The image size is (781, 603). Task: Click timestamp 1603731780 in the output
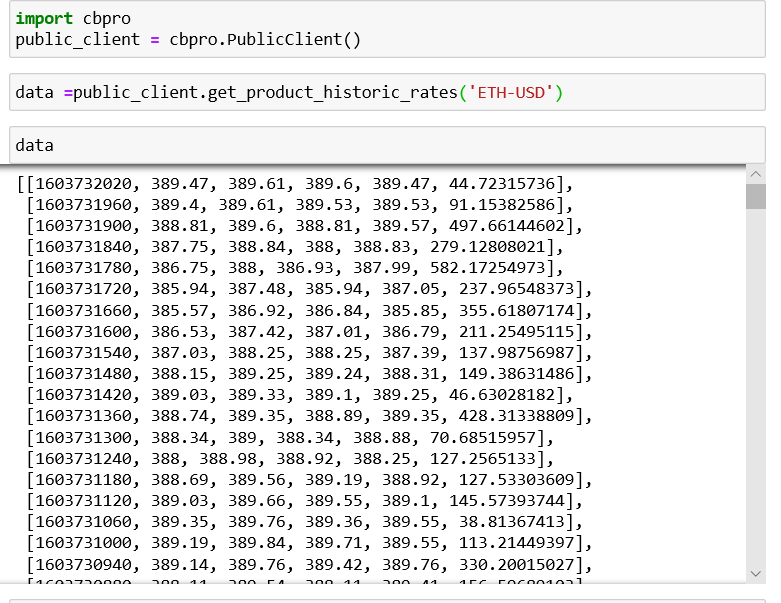point(83,268)
